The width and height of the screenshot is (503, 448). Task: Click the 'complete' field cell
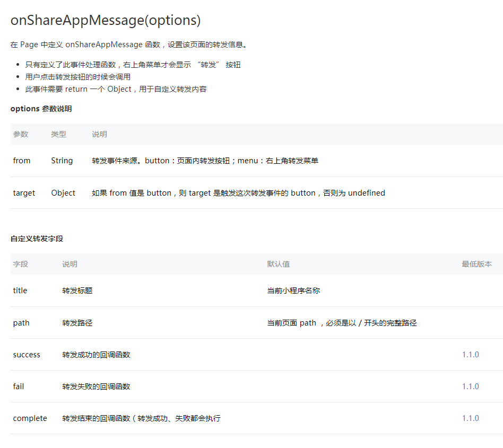(30, 418)
